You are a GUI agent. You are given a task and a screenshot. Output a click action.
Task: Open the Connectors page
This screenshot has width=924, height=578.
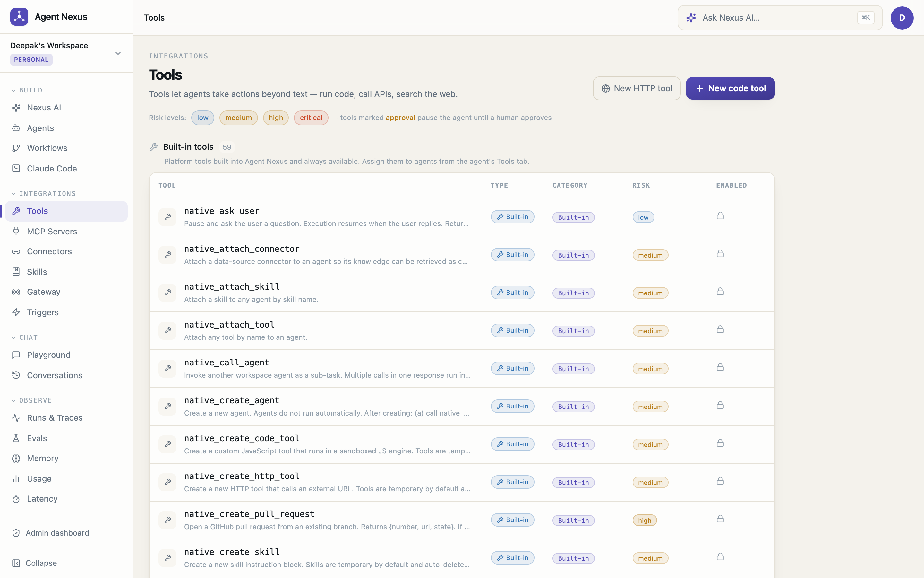click(66, 251)
